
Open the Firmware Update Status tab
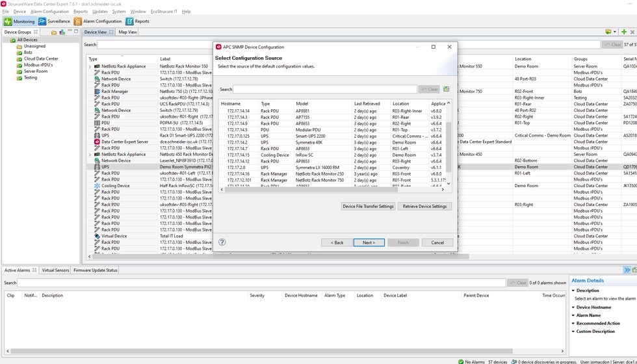point(96,270)
